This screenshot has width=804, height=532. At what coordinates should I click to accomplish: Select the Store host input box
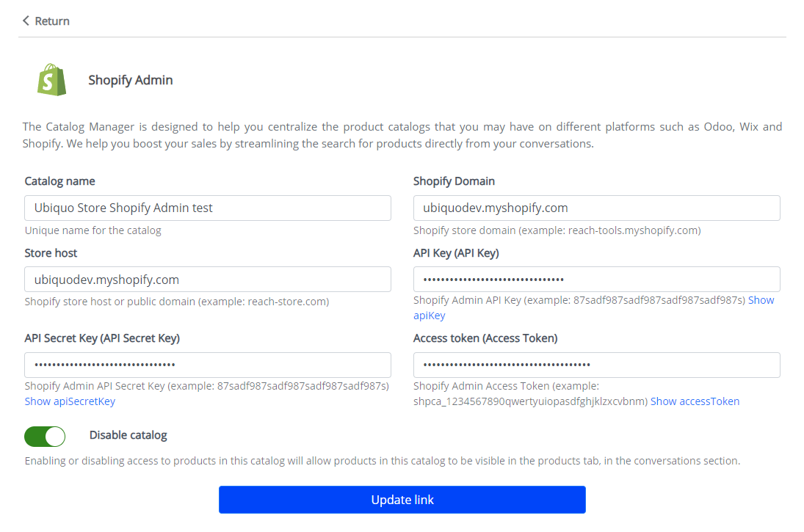tap(208, 280)
